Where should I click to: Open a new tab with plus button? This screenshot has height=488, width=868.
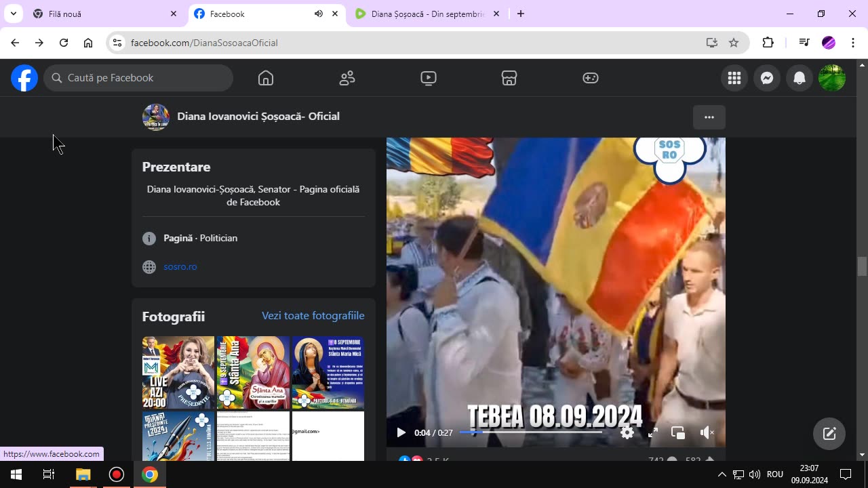coord(521,14)
